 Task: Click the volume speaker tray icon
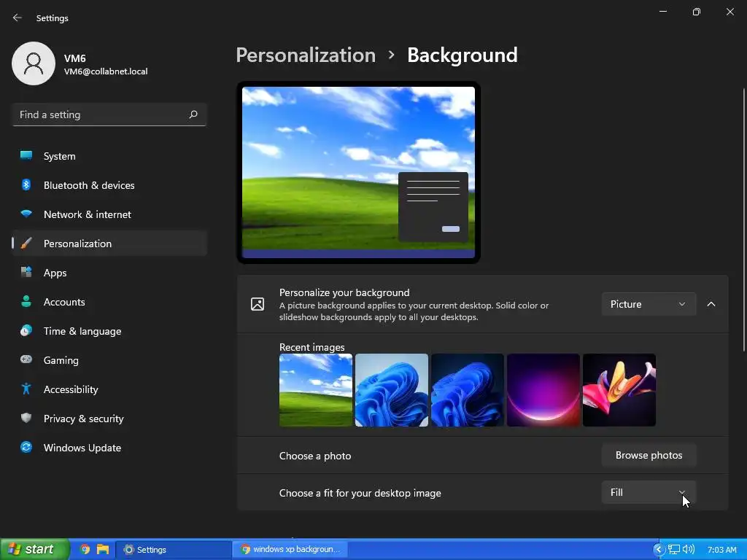(x=689, y=550)
